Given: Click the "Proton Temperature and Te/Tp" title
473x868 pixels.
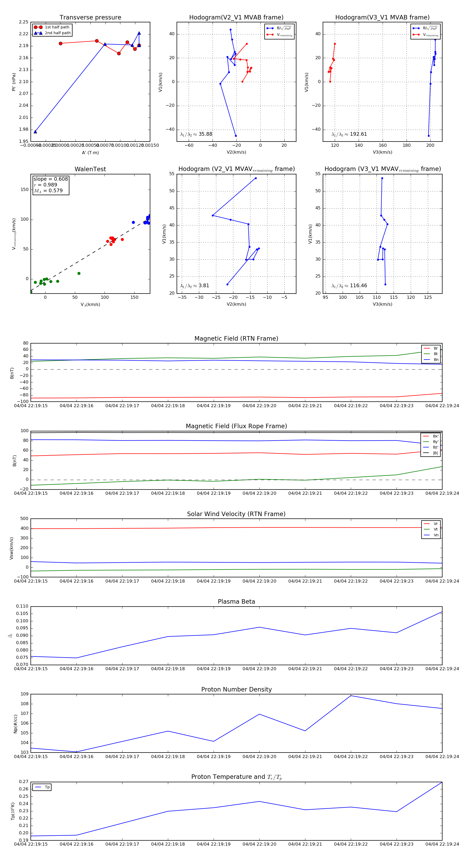Looking at the screenshot, I should pyautogui.click(x=236, y=777).
